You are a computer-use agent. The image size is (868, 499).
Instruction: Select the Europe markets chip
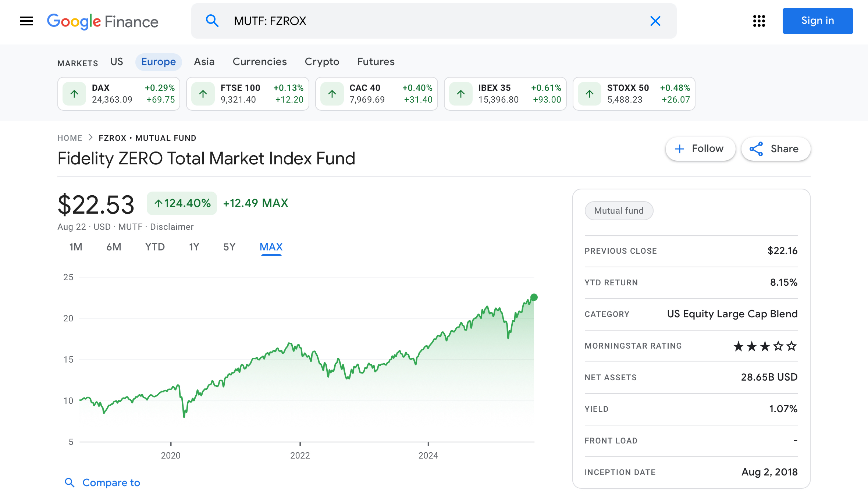[159, 62]
